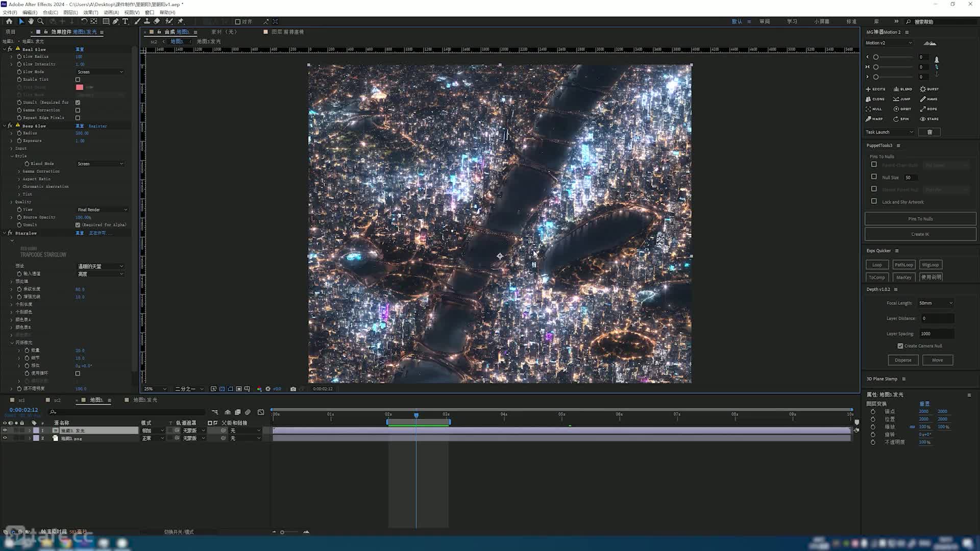980x551 pixels.
Task: Toggle the Enable Tint checkbox
Action: coord(78,80)
